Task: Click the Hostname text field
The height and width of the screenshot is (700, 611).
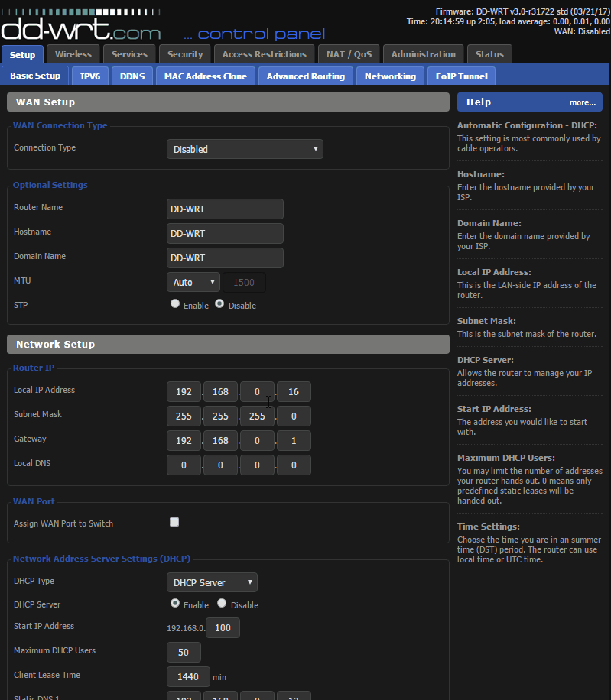Action: [x=225, y=233]
